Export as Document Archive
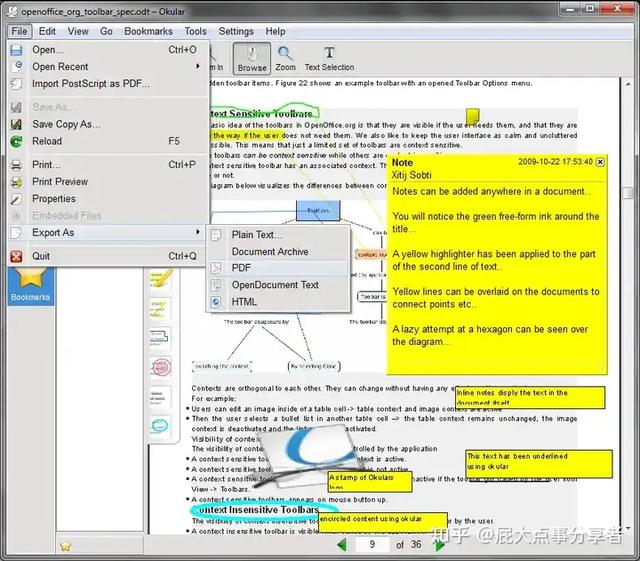Image resolution: width=640 pixels, height=561 pixels. (279, 252)
